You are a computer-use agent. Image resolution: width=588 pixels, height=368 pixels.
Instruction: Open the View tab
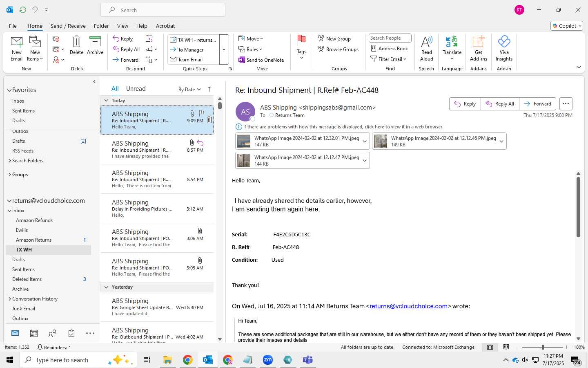click(122, 26)
